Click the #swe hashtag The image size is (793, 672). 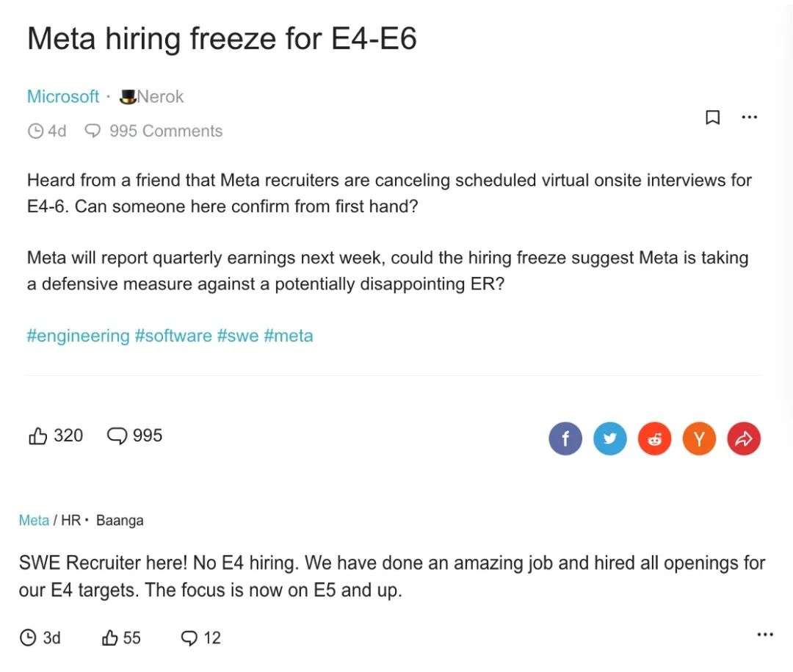(x=237, y=336)
